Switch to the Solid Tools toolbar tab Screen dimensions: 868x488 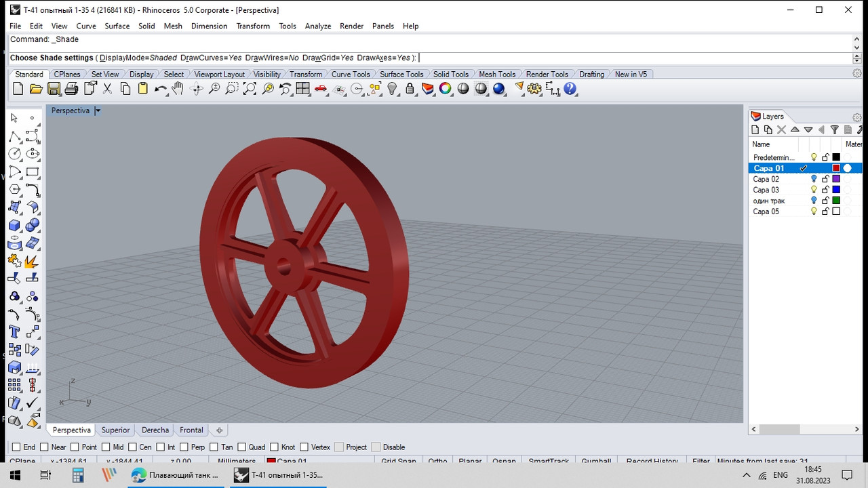pyautogui.click(x=451, y=75)
